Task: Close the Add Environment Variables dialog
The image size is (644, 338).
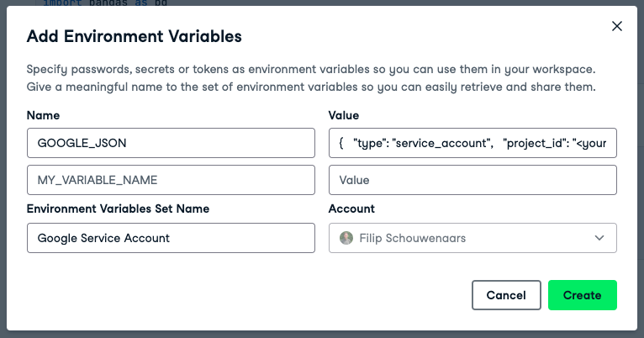Action: tap(617, 26)
